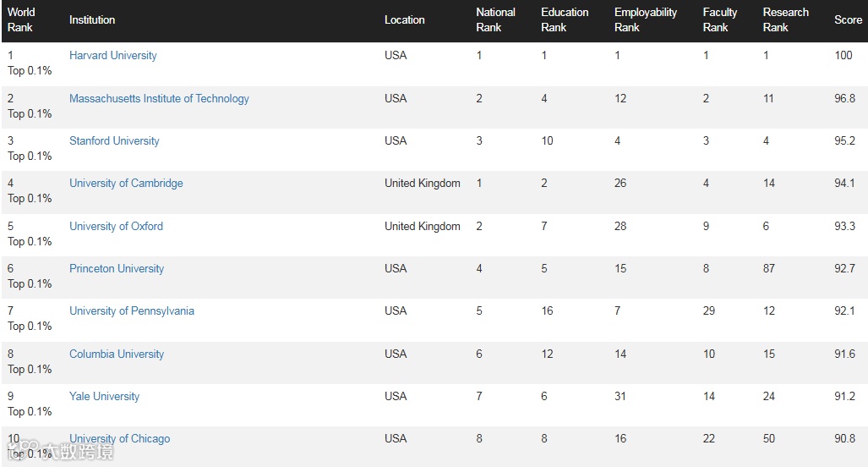Sort by Faculty Rank header
Image resolution: width=868 pixels, height=467 pixels.
tap(719, 20)
